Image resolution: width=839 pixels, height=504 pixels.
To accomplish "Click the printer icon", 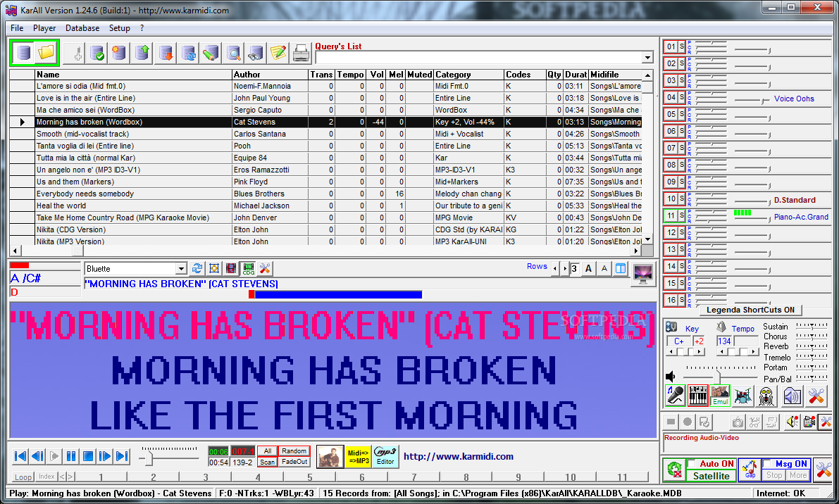I will tap(302, 53).
